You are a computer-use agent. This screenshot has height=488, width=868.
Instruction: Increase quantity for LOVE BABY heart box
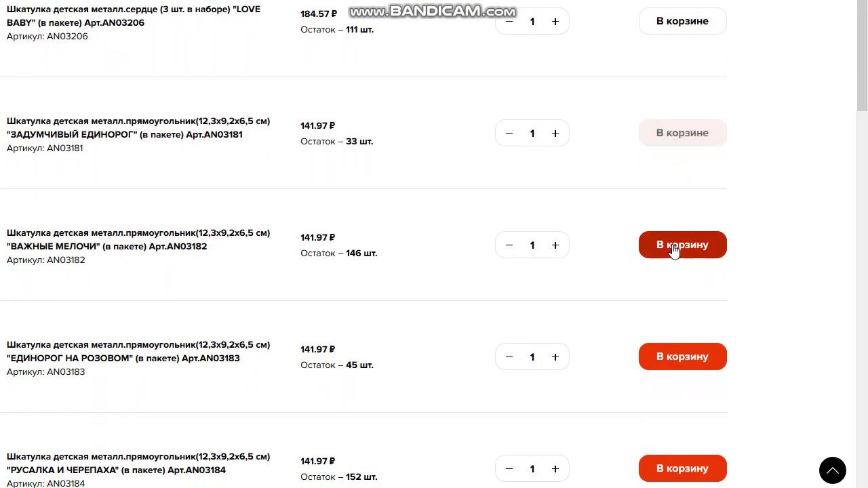coord(555,22)
